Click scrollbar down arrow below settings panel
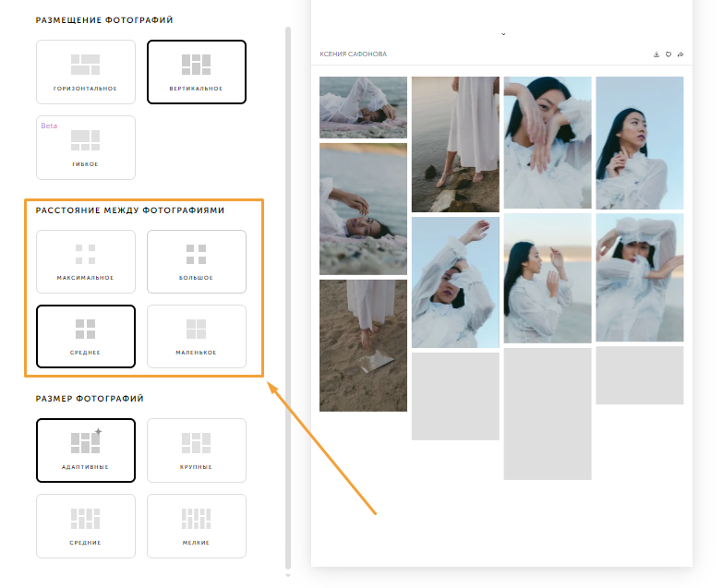 pos(288,576)
